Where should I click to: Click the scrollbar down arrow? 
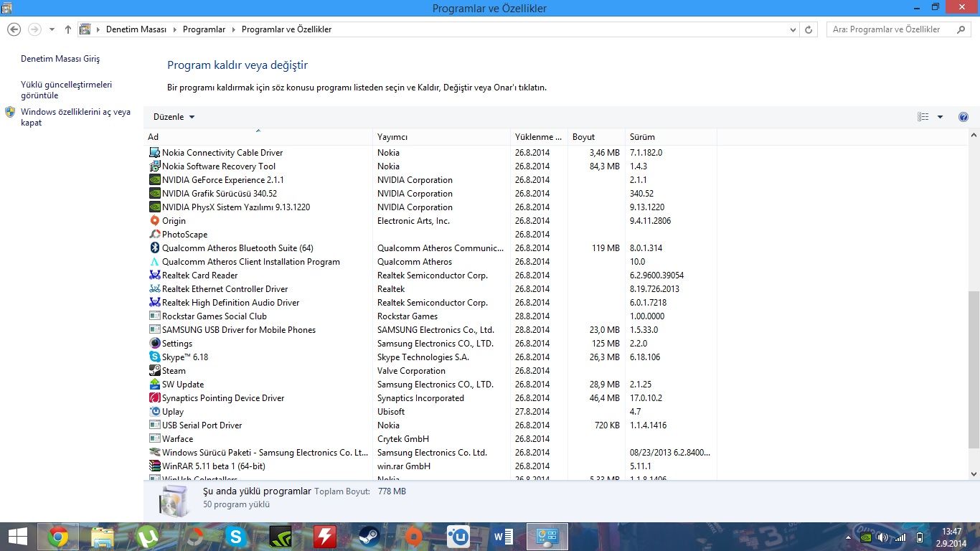coord(974,474)
